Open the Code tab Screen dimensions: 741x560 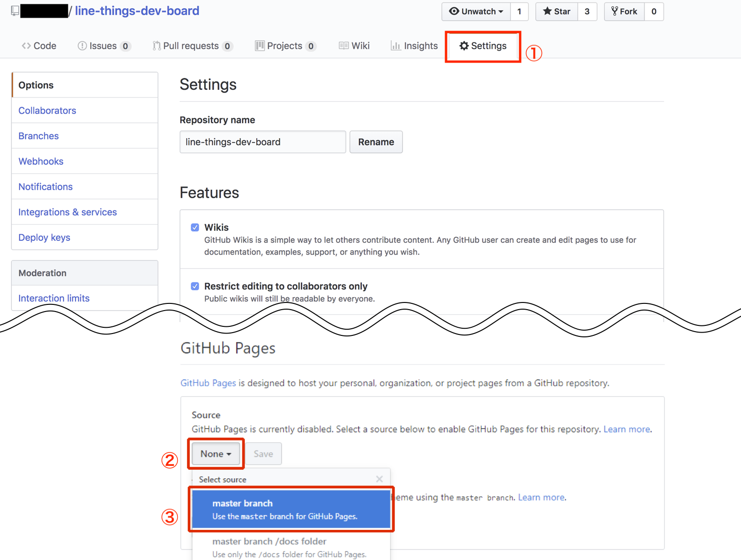click(39, 46)
